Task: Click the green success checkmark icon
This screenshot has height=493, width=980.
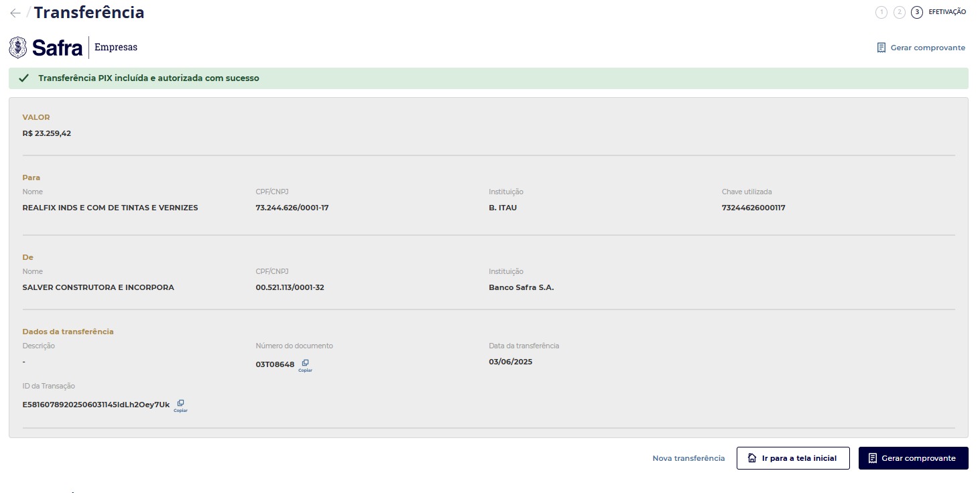Action: coord(24,78)
